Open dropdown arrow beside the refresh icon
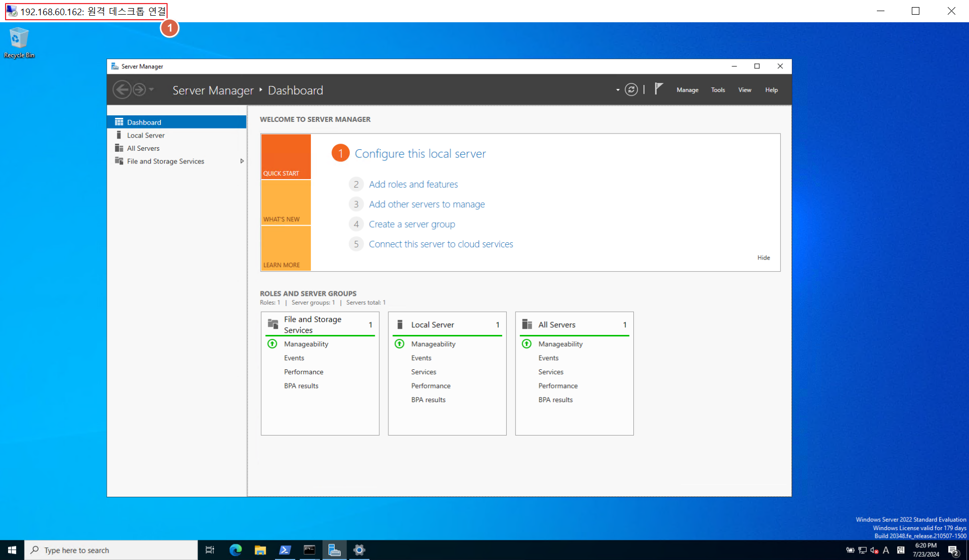Image resolution: width=969 pixels, height=560 pixels. pos(618,90)
